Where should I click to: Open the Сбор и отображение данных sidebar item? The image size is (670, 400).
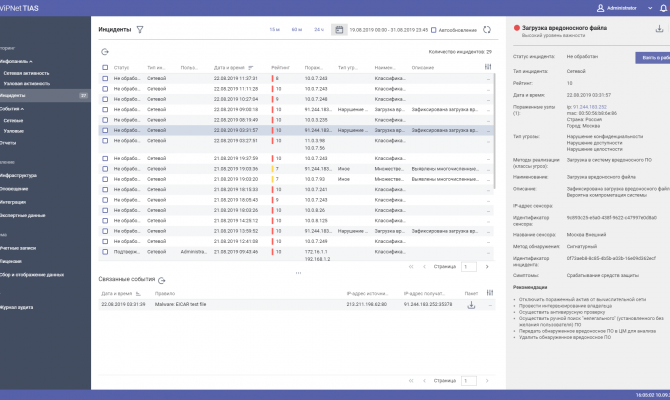coord(32,275)
